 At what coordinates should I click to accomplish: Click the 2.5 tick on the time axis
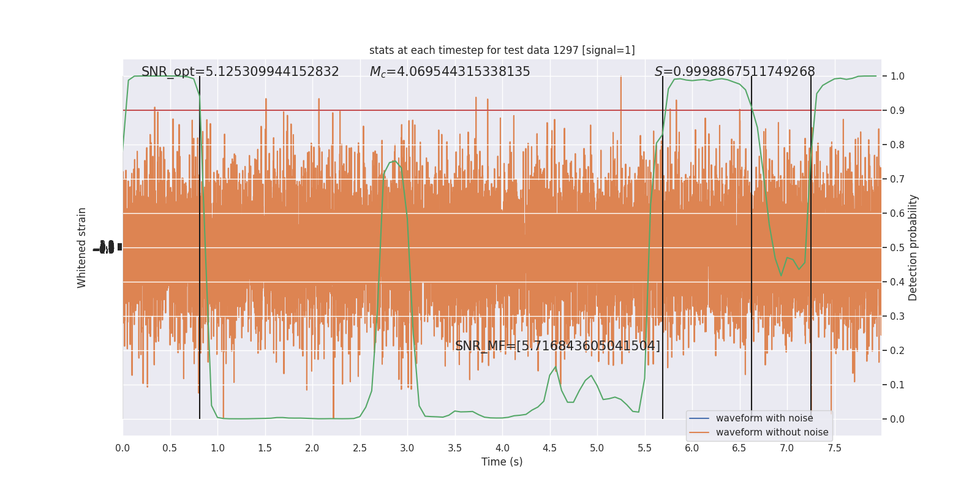[x=360, y=448]
